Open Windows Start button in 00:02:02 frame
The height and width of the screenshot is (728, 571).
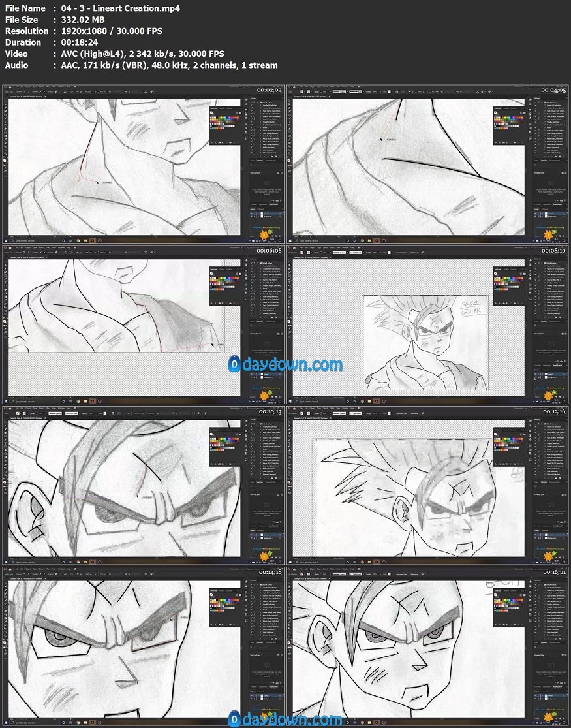point(6,240)
